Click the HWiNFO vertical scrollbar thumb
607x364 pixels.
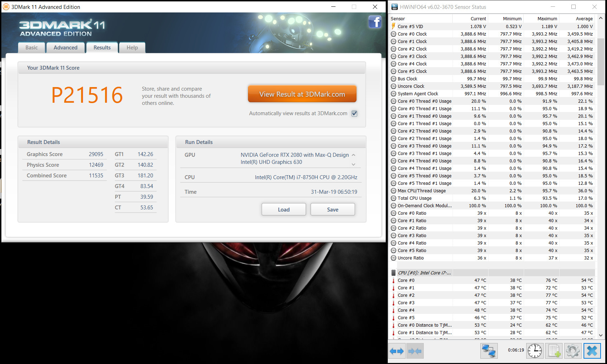[601, 62]
